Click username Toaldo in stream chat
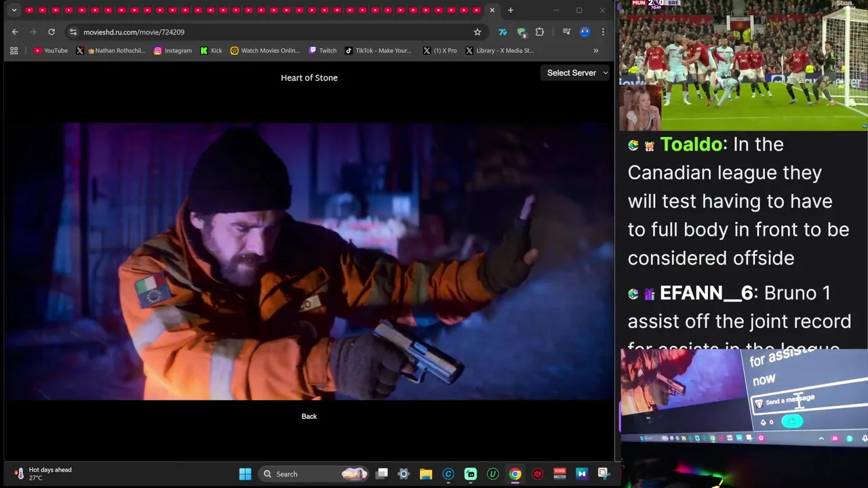Image resolution: width=868 pixels, height=488 pixels. (x=690, y=144)
